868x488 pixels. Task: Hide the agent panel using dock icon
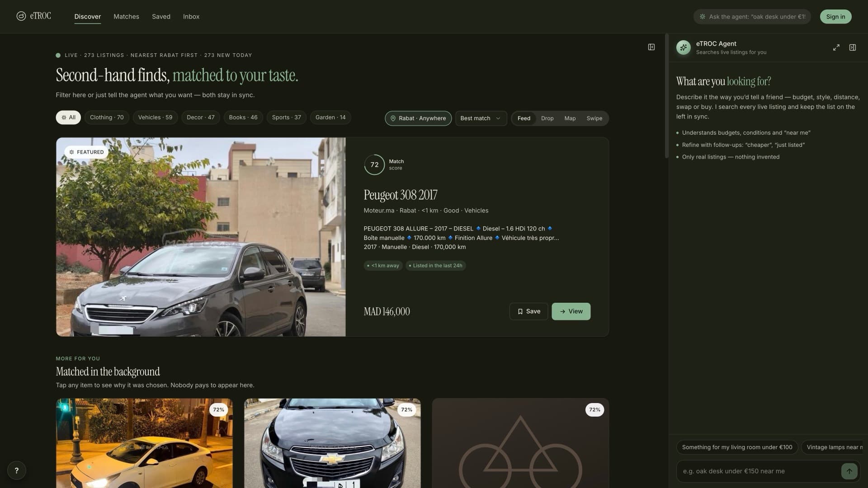click(853, 47)
